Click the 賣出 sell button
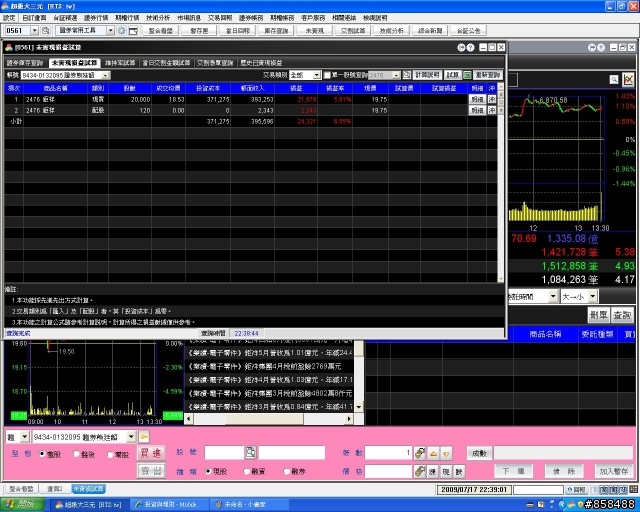This screenshot has width=640, height=512. pos(151,471)
